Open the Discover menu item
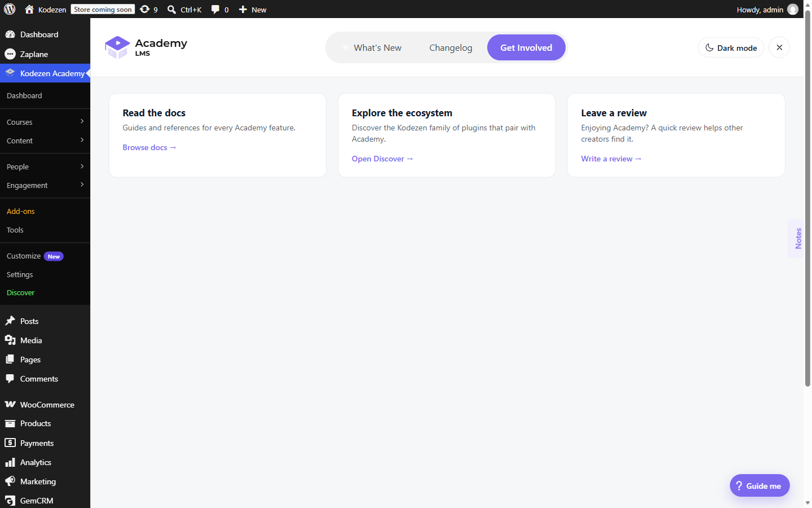This screenshot has height=508, width=812. click(21, 292)
